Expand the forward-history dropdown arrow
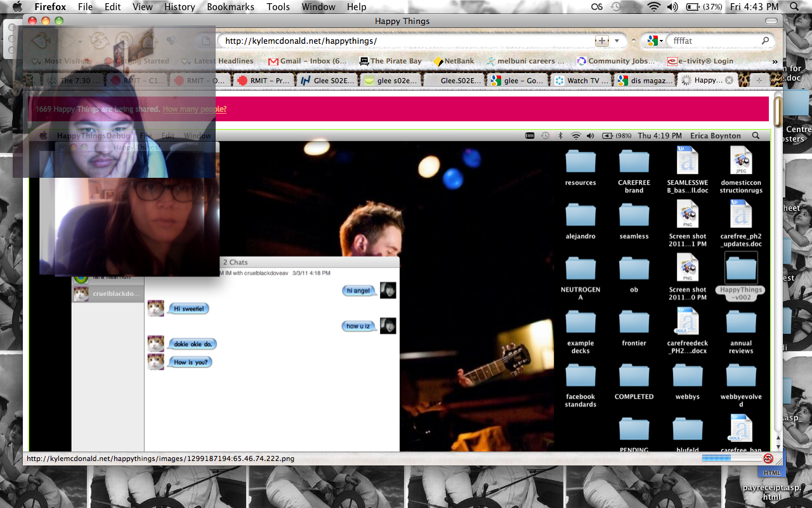Image resolution: width=812 pixels, height=508 pixels. tap(81, 41)
